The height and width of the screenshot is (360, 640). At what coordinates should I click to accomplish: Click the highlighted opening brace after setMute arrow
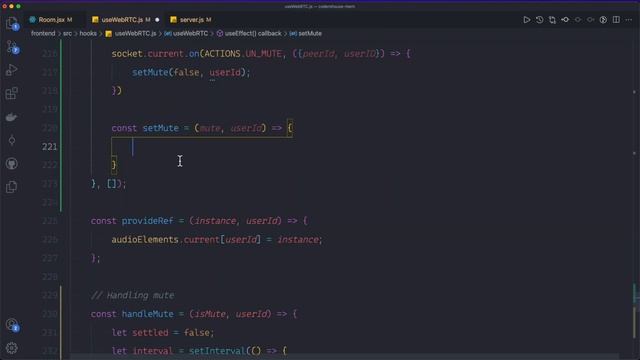point(290,128)
